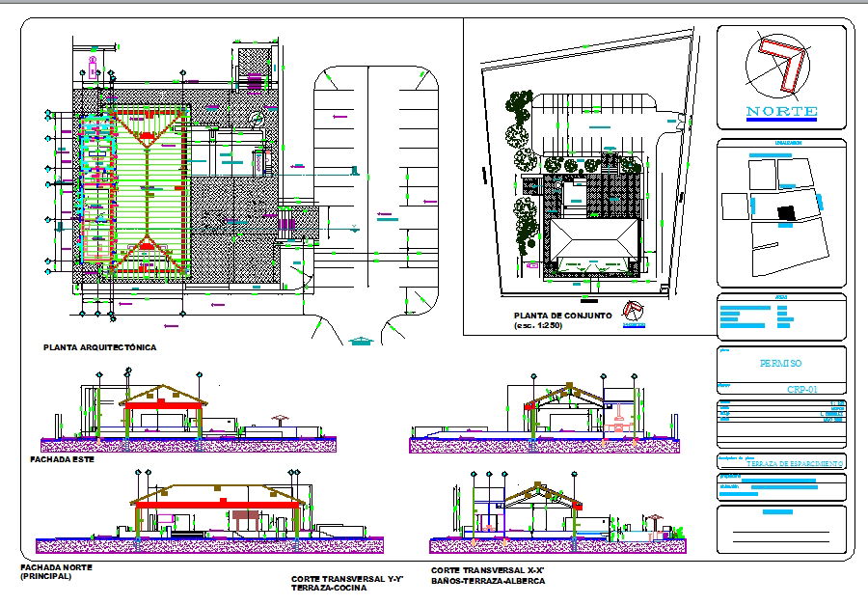Select the circular symbol in the architectural floor plan
Image resolution: width=868 pixels, height=605 pixels.
[x=256, y=118]
